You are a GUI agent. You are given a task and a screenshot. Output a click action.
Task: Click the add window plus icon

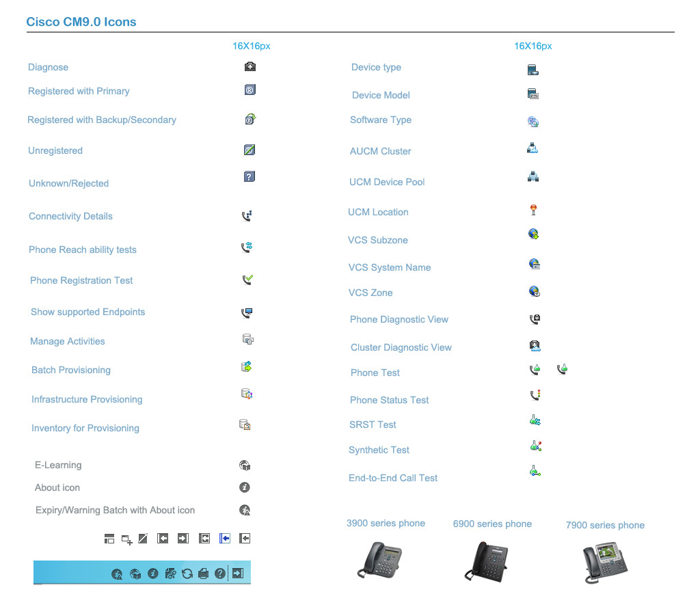click(x=126, y=539)
